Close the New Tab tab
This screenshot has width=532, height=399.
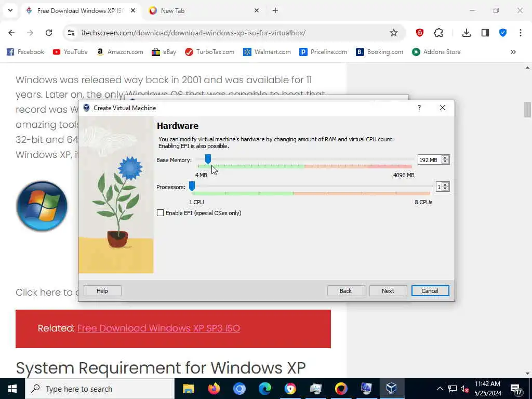257,10
